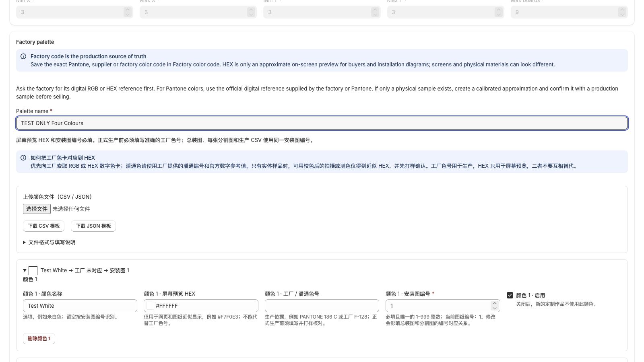Click the white swatch in Test White summary
Viewport: 644px width, 362px height.
pos(33,271)
